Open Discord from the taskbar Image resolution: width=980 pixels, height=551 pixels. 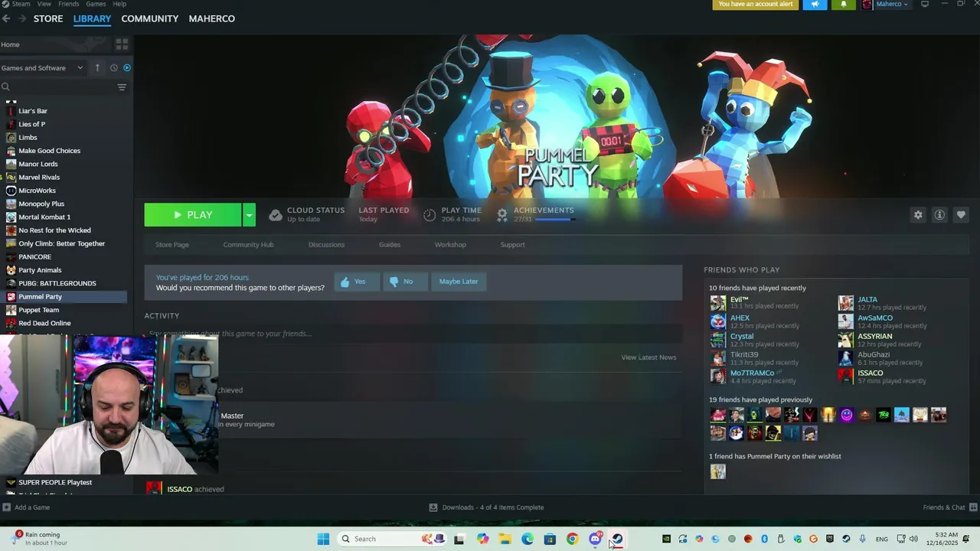[595, 539]
